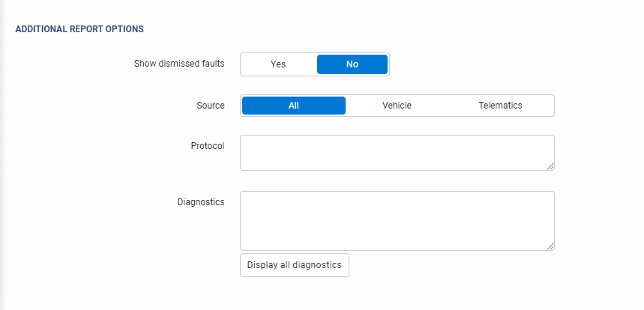Click the dismissed faults Yes/No switch frame
The width and height of the screenshot is (644, 310).
pos(389,64)
